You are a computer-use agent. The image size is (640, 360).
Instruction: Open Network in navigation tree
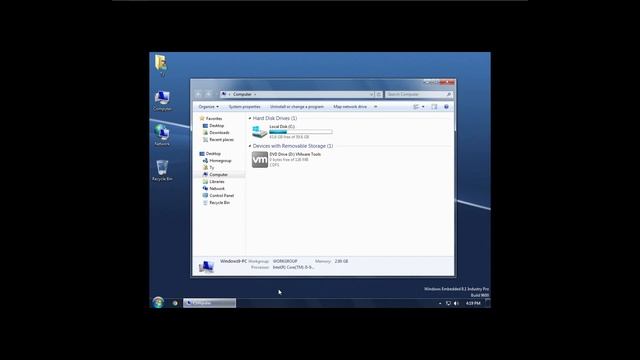pos(217,189)
